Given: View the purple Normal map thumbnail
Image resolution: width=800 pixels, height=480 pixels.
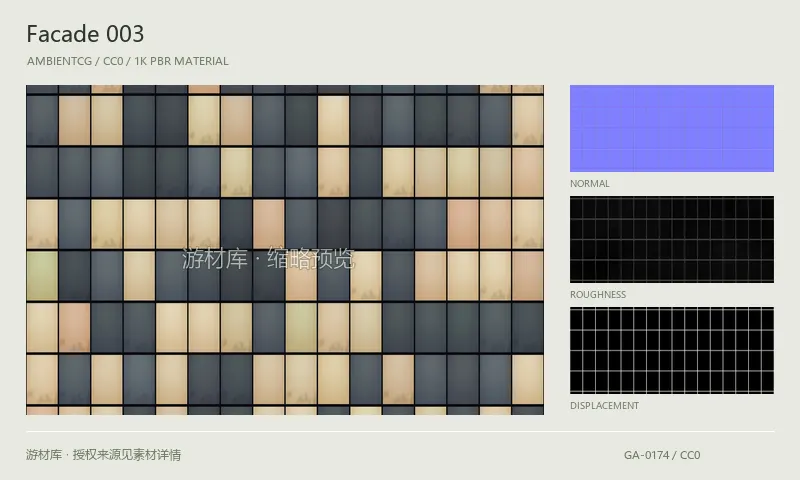Looking at the screenshot, I should 671,129.
